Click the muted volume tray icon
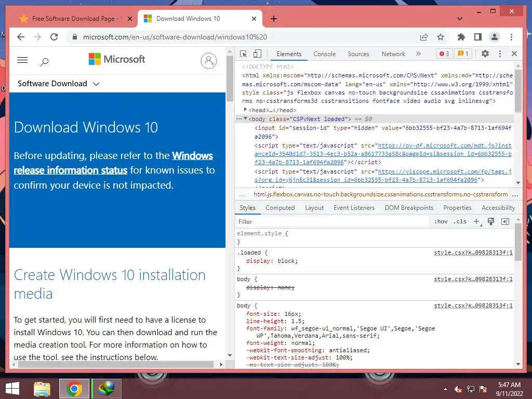Image resolution: width=532 pixels, height=399 pixels. click(x=458, y=389)
